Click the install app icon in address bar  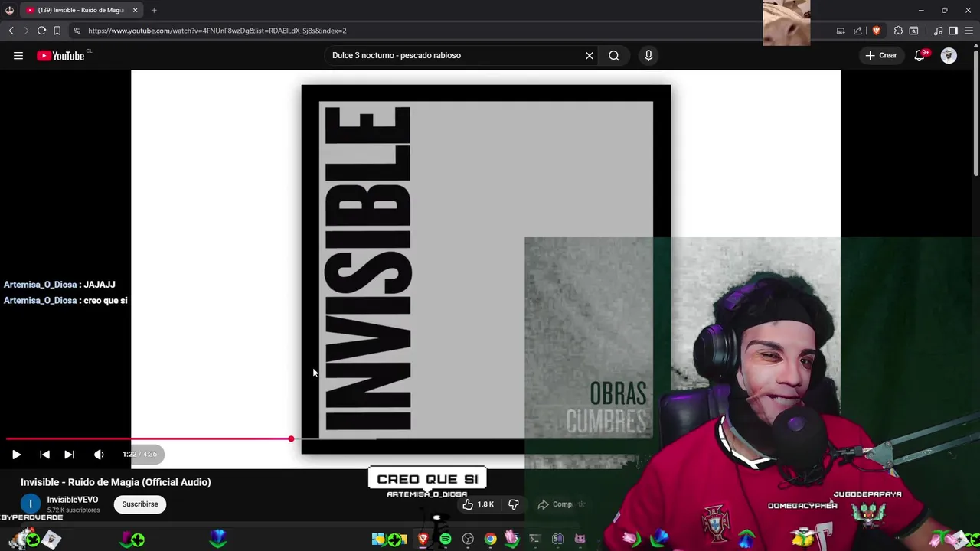tap(841, 31)
